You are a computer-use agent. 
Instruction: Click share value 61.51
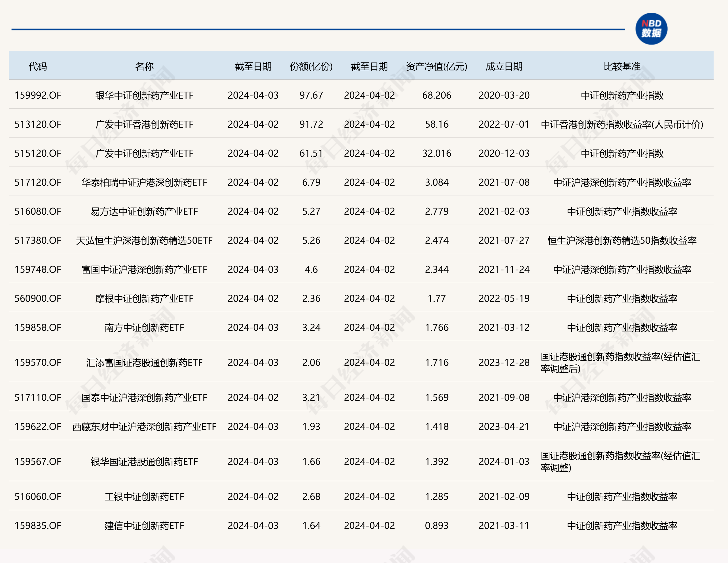click(311, 153)
